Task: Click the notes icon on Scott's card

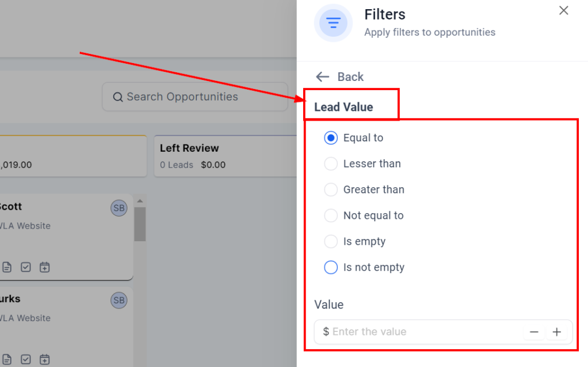Action: [7, 267]
